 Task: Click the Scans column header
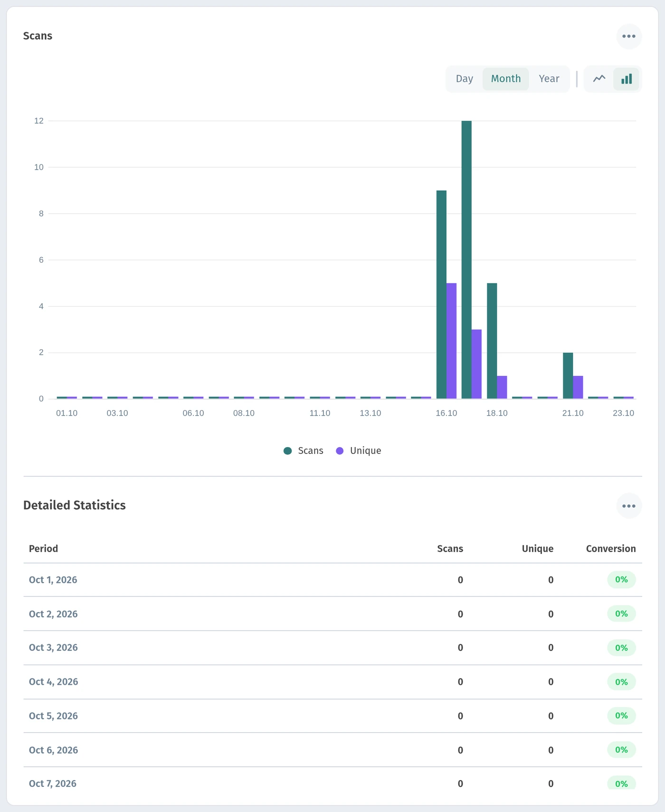click(450, 549)
